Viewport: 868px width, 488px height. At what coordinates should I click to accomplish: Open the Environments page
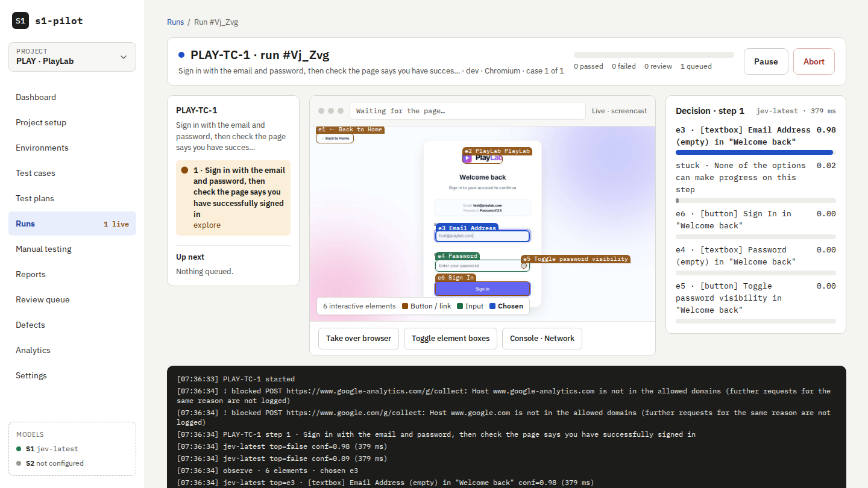(x=72, y=148)
